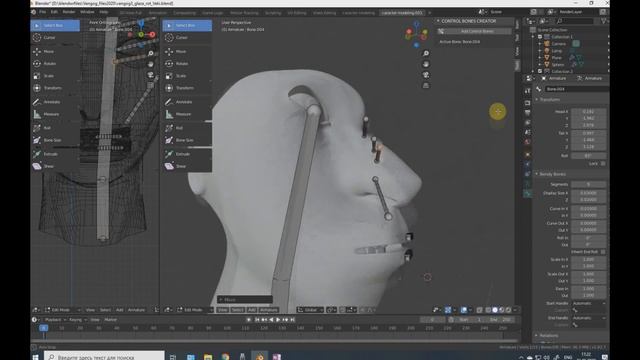The width and height of the screenshot is (640, 360).
Task: Activate Select Box tool in the left viewport
Action: (55, 25)
